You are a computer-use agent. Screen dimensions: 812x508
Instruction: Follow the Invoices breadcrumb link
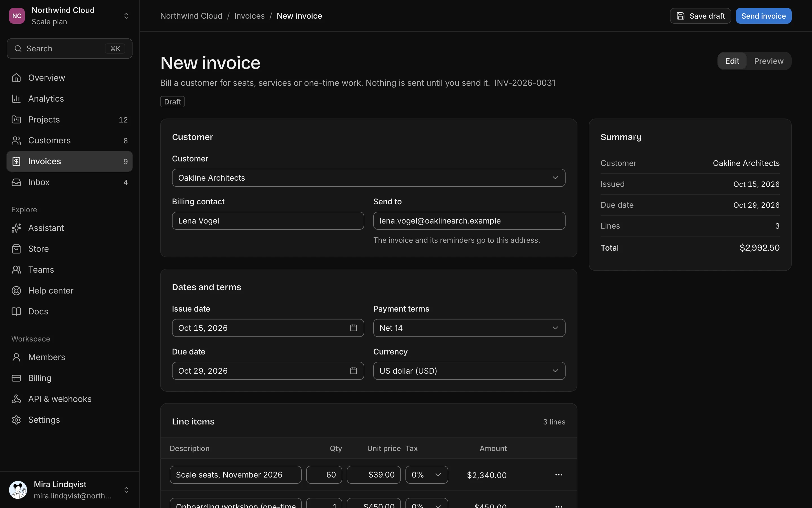(249, 16)
